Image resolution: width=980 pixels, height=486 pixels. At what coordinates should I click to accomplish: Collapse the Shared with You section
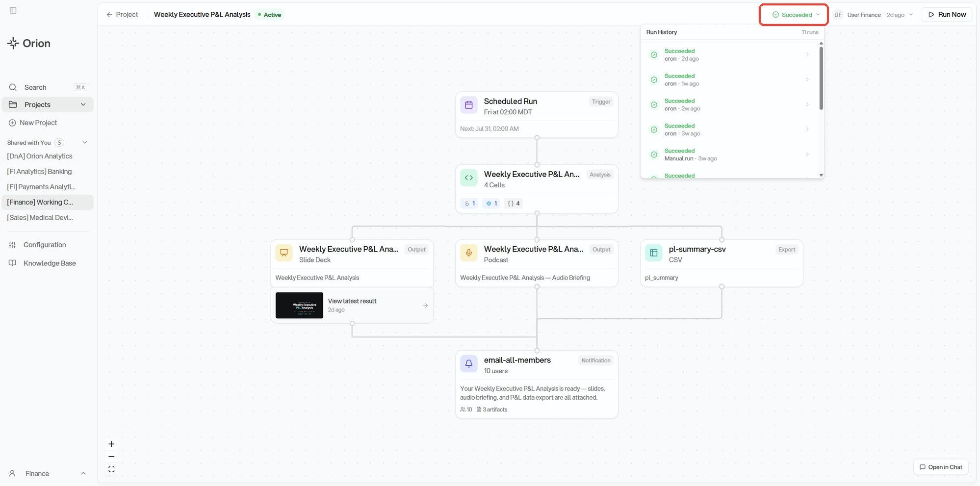point(85,143)
